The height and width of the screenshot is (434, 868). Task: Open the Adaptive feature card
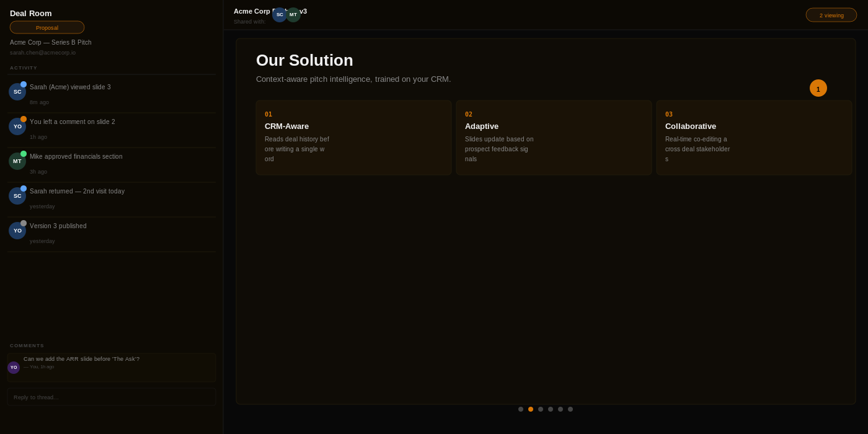pyautogui.click(x=554, y=138)
